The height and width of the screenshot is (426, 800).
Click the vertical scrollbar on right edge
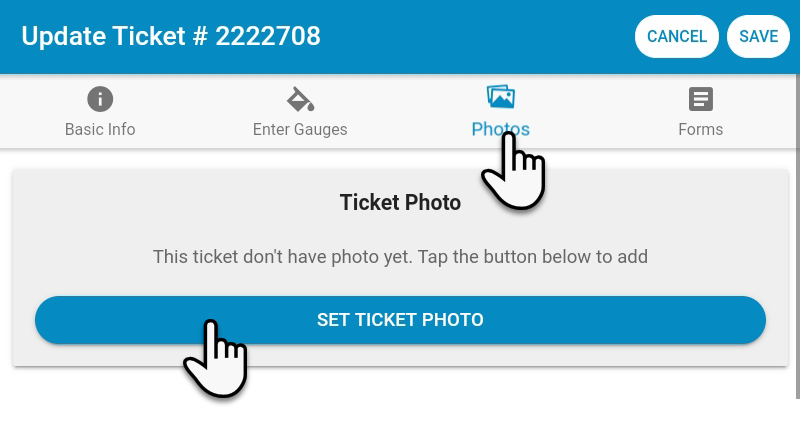coord(797,235)
